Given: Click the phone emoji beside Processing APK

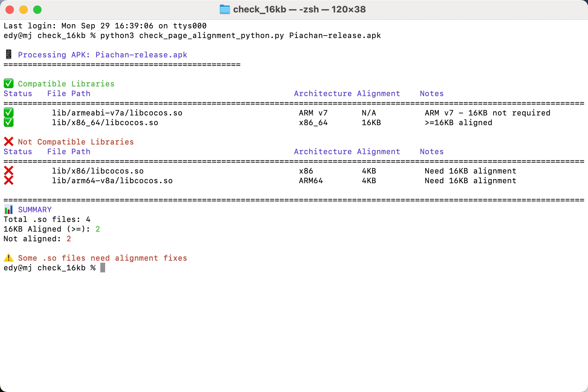Looking at the screenshot, I should (9, 54).
